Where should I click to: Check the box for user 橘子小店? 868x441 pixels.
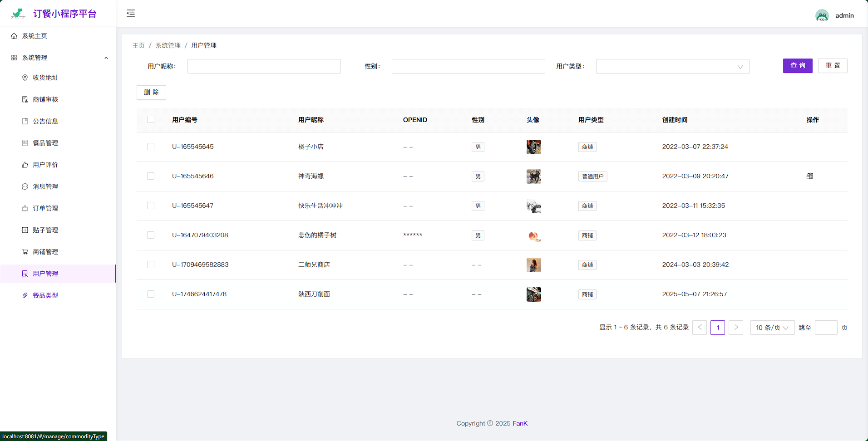tap(151, 147)
